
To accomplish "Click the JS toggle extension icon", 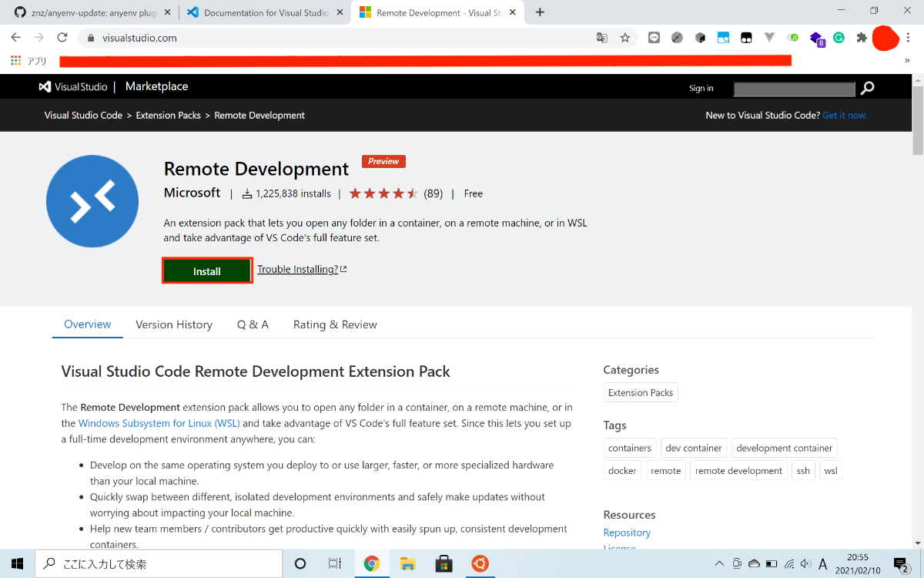I will (793, 37).
